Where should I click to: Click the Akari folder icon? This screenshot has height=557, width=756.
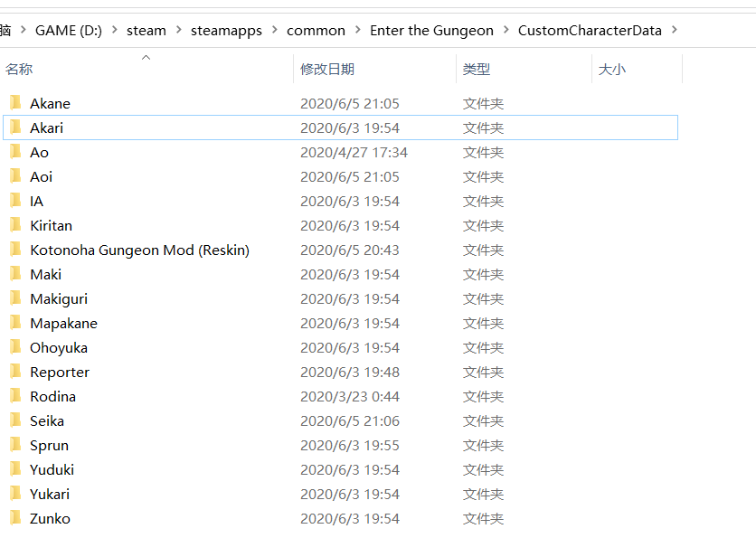(15, 127)
